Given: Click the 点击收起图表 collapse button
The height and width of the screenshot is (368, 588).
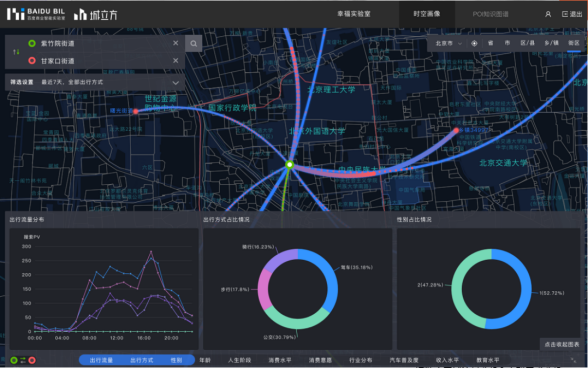Looking at the screenshot, I should pyautogui.click(x=562, y=344).
